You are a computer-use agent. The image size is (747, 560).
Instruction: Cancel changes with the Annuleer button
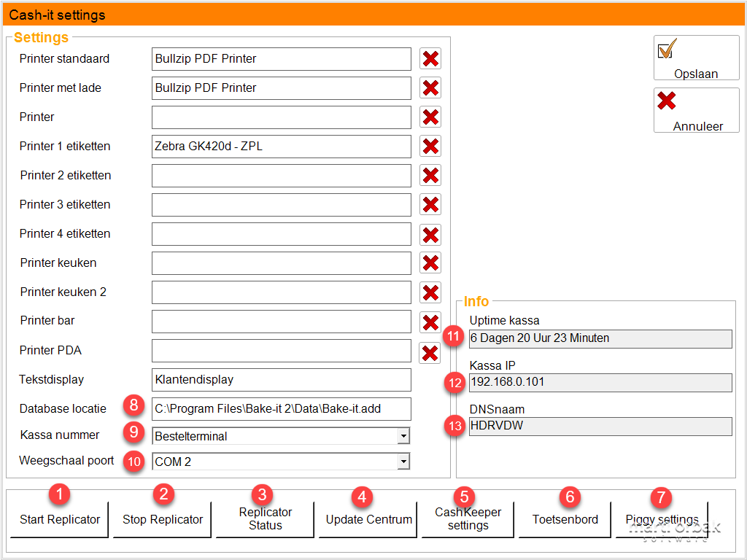[x=696, y=110]
